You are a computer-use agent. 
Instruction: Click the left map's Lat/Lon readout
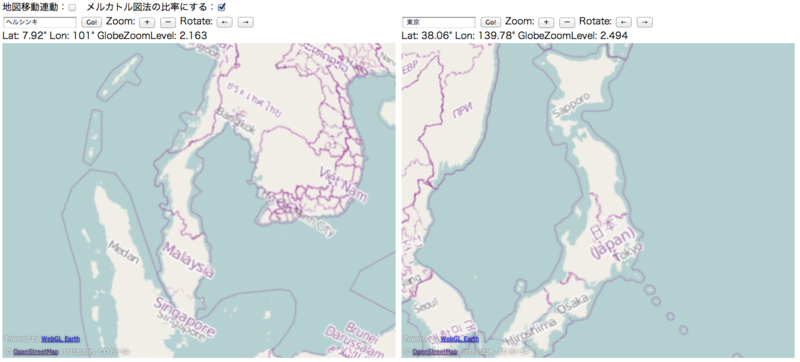(105, 35)
